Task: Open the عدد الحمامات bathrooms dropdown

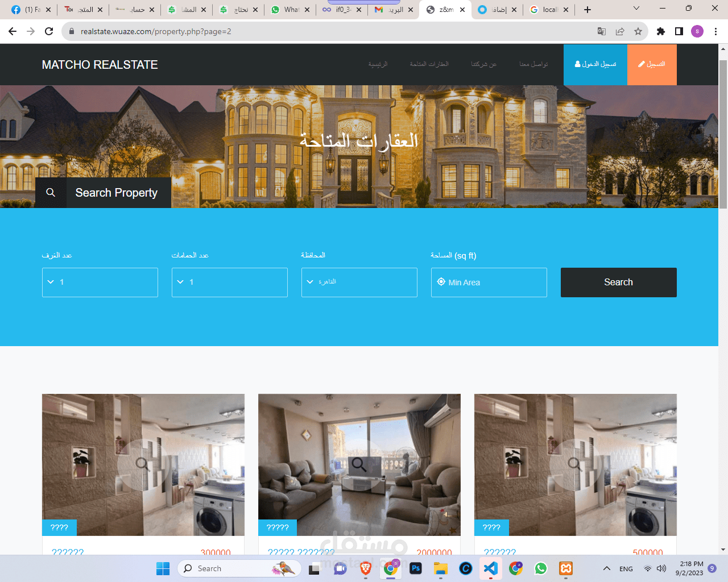Action: 229,282
